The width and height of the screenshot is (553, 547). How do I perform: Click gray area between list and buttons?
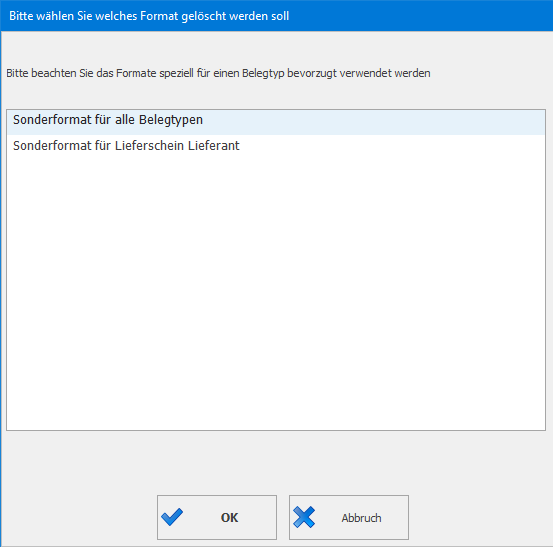pyautogui.click(x=276, y=462)
